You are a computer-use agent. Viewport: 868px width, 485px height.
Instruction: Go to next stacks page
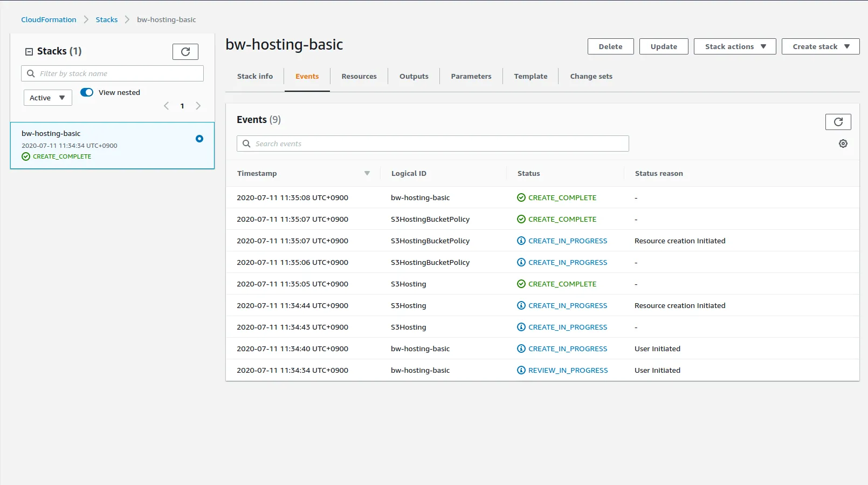tap(198, 106)
